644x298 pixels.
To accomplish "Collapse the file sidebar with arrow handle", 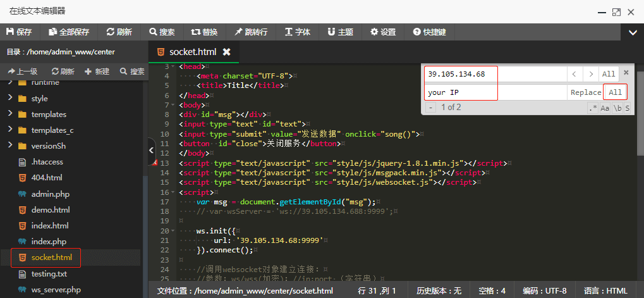I will 151,151.
